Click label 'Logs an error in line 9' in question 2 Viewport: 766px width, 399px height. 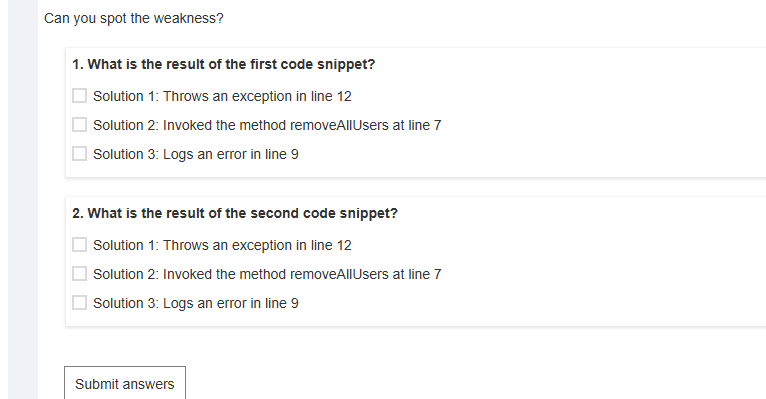pyautogui.click(x=231, y=303)
